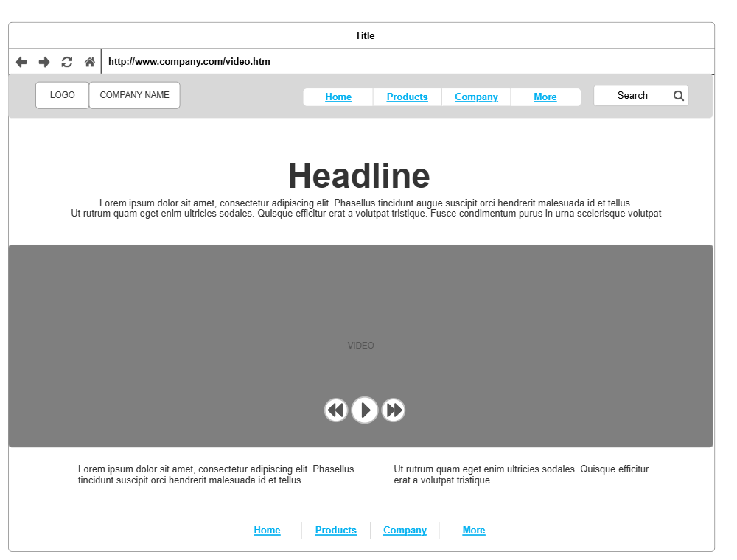737x560 pixels.
Task: Reload the page using the refresh icon
Action: 66,62
